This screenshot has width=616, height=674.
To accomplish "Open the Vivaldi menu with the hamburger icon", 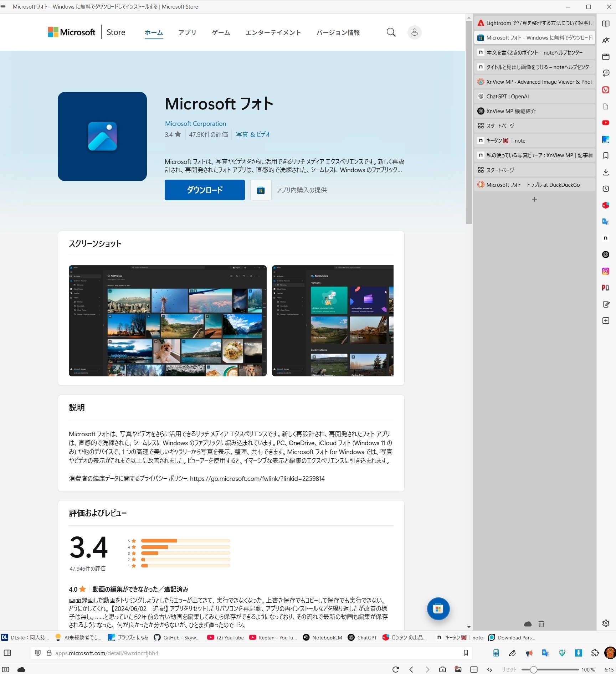I will [4, 6].
